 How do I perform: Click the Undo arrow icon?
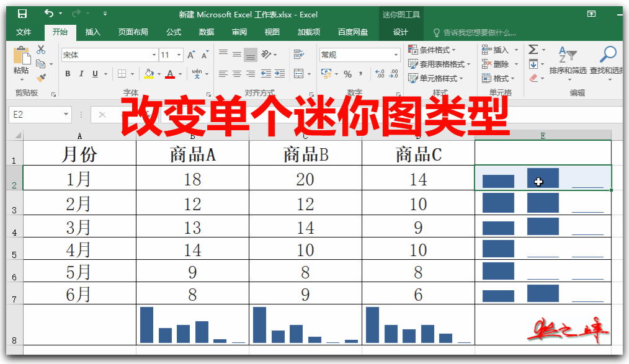tap(49, 13)
